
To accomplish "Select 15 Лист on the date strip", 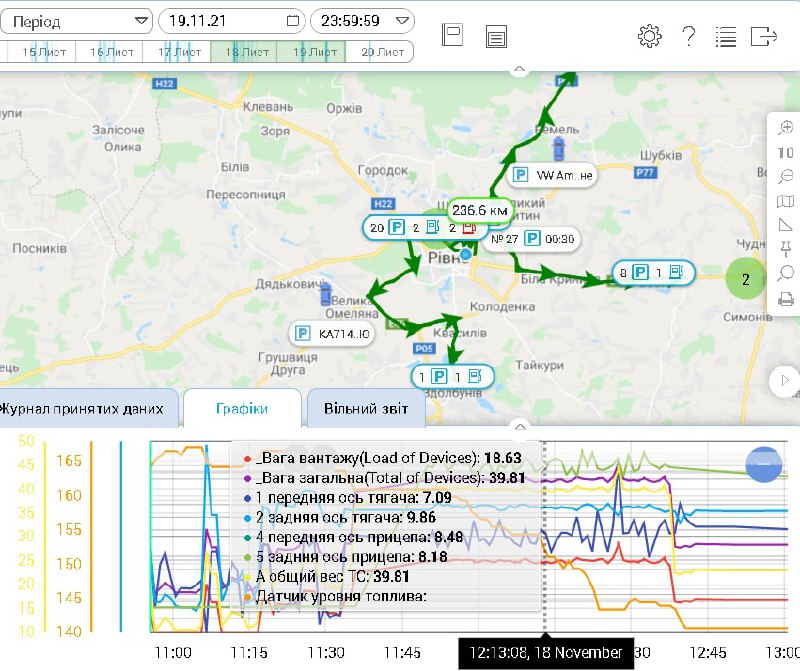I will tap(43, 52).
